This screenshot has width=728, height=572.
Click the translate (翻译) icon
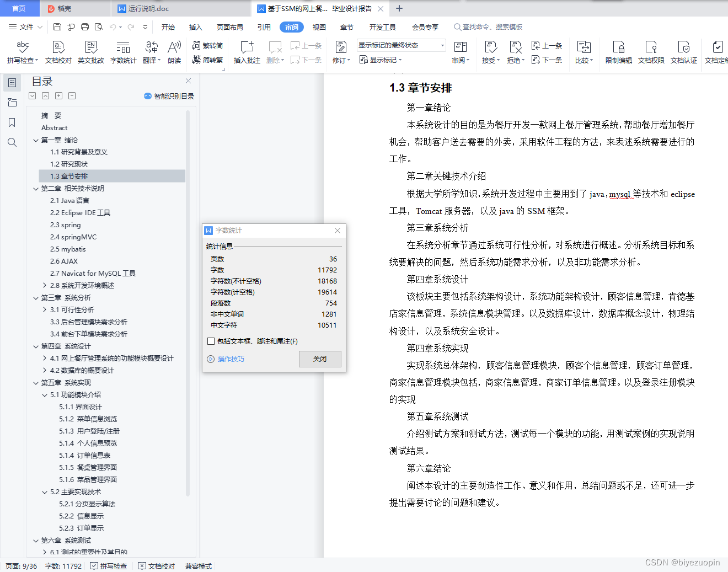point(151,52)
